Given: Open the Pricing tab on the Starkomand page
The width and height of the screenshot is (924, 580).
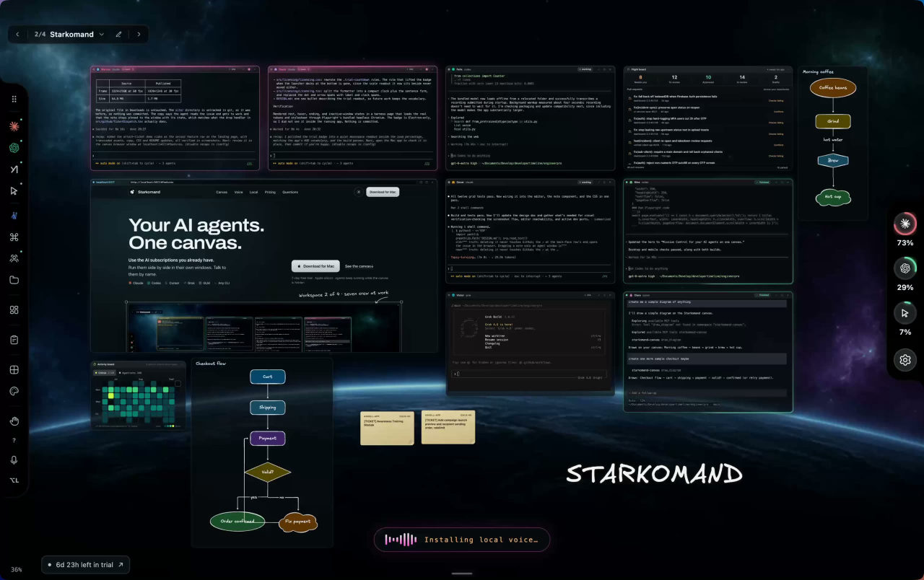Looking at the screenshot, I should [x=269, y=192].
